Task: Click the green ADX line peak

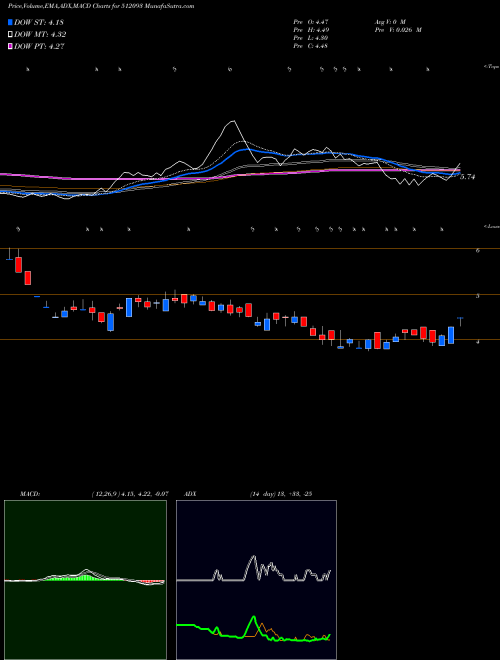Action: (x=254, y=617)
